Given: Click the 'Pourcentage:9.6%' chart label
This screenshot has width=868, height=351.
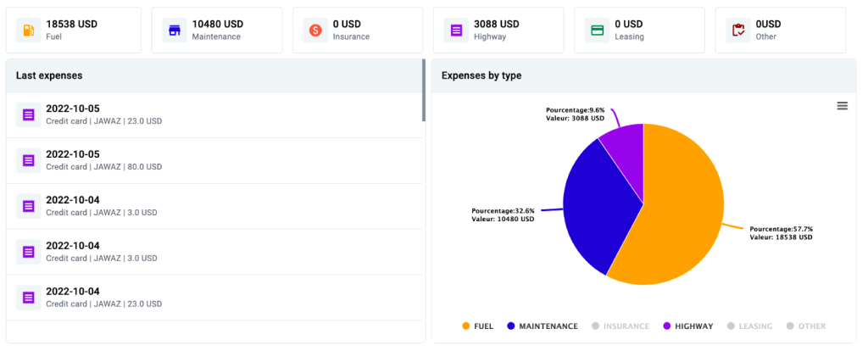Looking at the screenshot, I should 575,109.
